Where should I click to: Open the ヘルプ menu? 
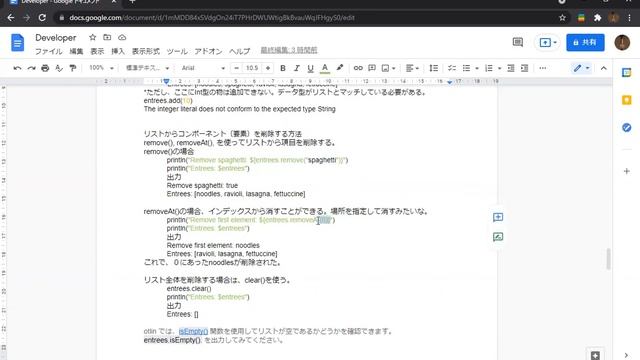coord(239,51)
